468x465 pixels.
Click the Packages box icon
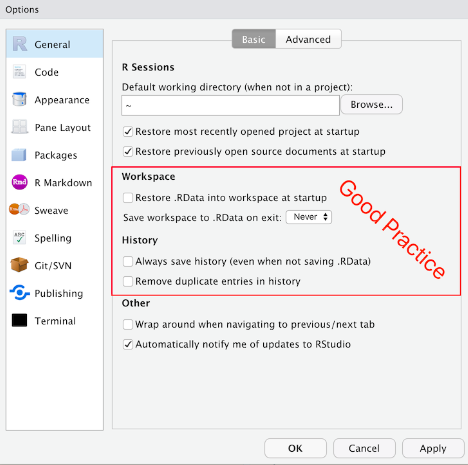click(19, 155)
